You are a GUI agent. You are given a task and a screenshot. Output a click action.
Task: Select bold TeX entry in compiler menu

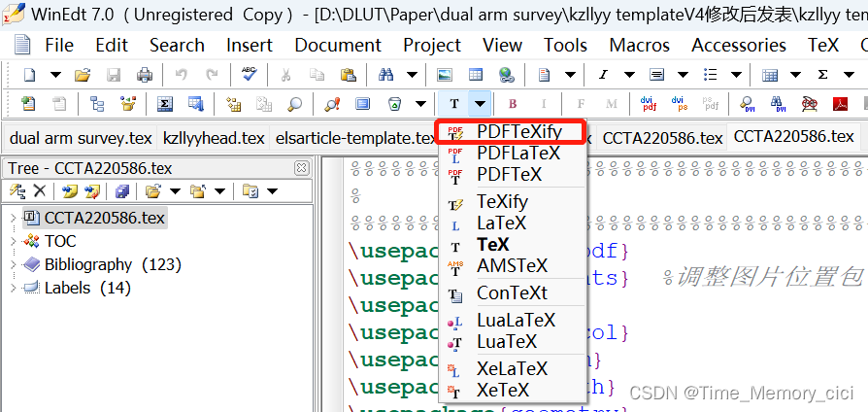[512, 245]
